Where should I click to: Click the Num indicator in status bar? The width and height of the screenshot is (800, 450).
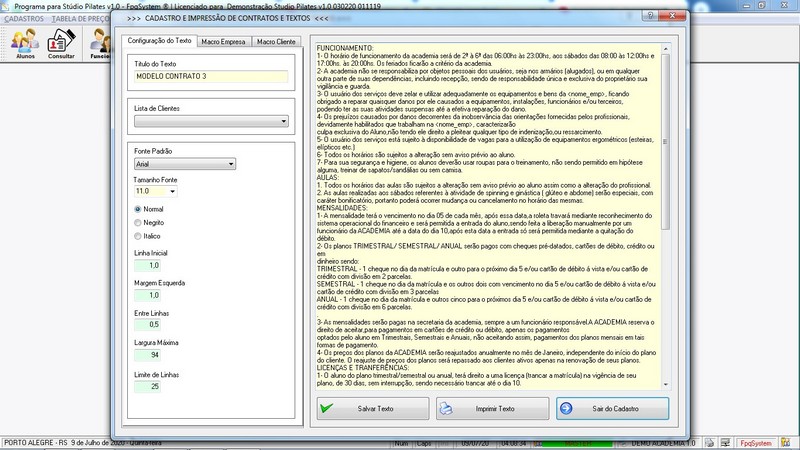[402, 443]
